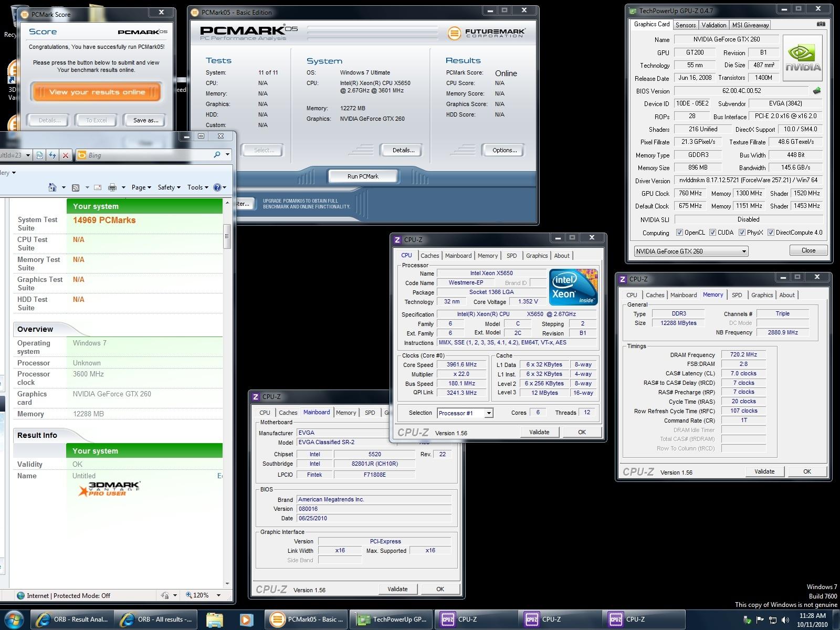Open Windows Explorer from the taskbar

pyautogui.click(x=215, y=619)
